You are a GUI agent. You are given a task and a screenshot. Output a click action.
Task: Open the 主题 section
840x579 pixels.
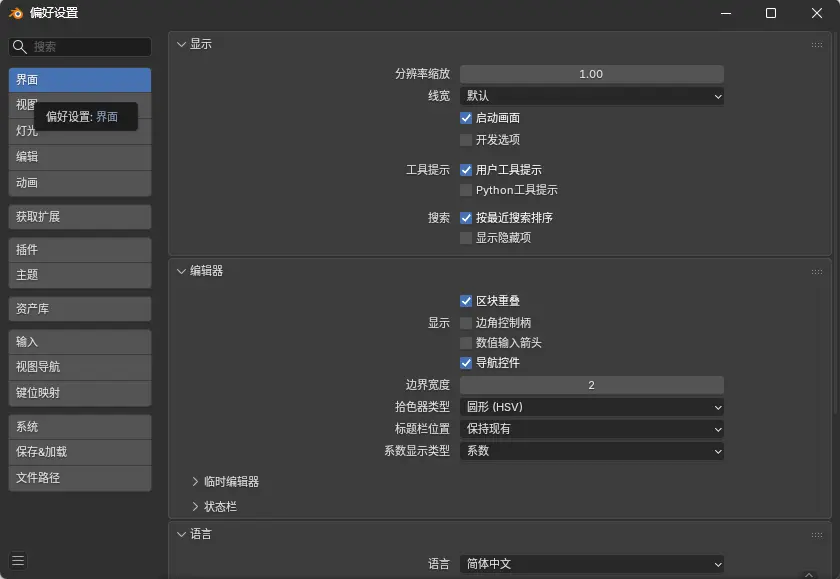[80, 275]
